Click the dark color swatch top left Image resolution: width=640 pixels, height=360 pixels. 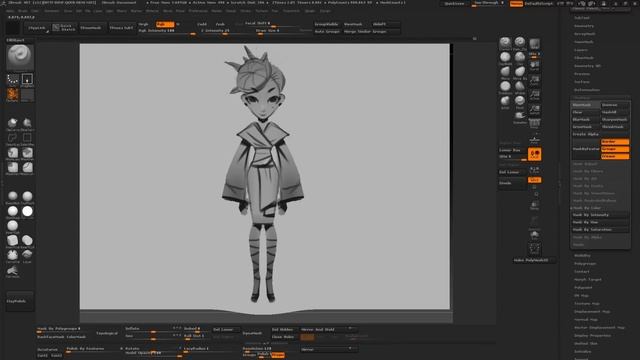pos(13,28)
